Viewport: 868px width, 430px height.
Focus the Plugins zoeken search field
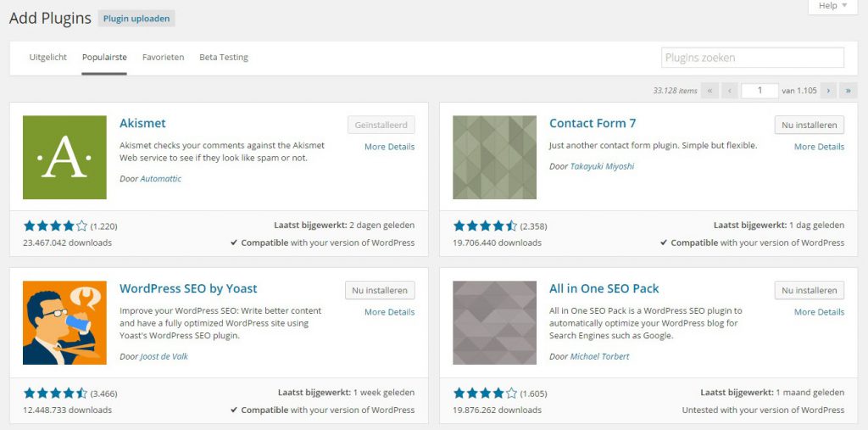753,58
